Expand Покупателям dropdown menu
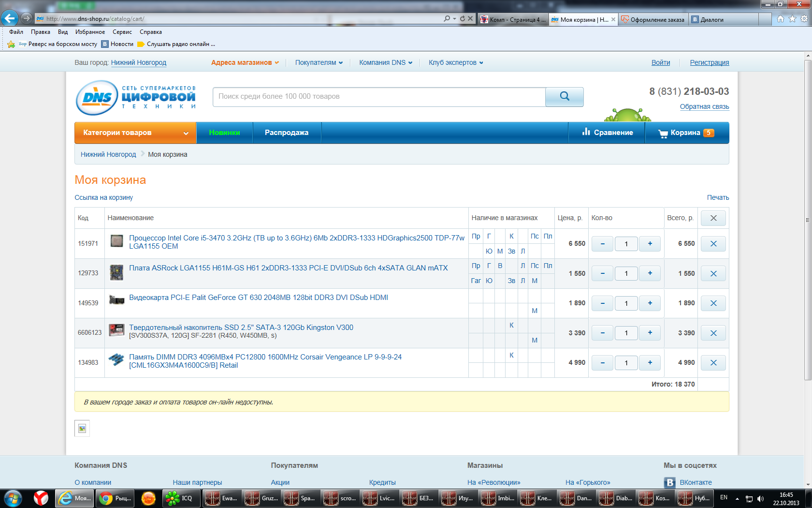Screen dimensions: 812x508 tap(319, 63)
